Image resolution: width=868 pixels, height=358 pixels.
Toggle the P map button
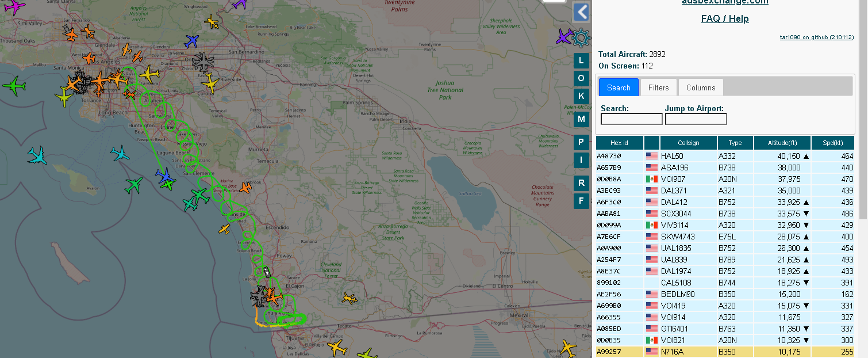pyautogui.click(x=581, y=142)
